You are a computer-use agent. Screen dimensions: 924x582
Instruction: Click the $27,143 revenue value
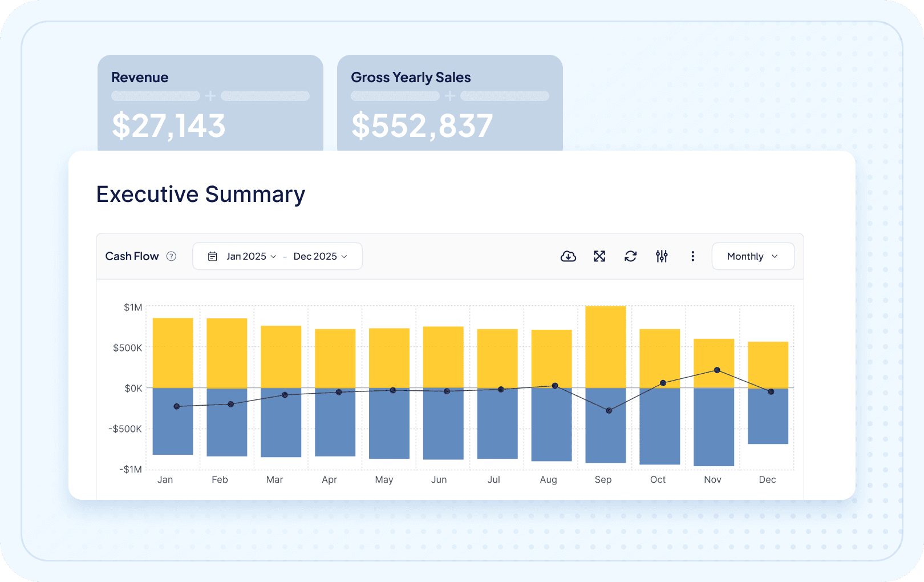[x=169, y=126]
